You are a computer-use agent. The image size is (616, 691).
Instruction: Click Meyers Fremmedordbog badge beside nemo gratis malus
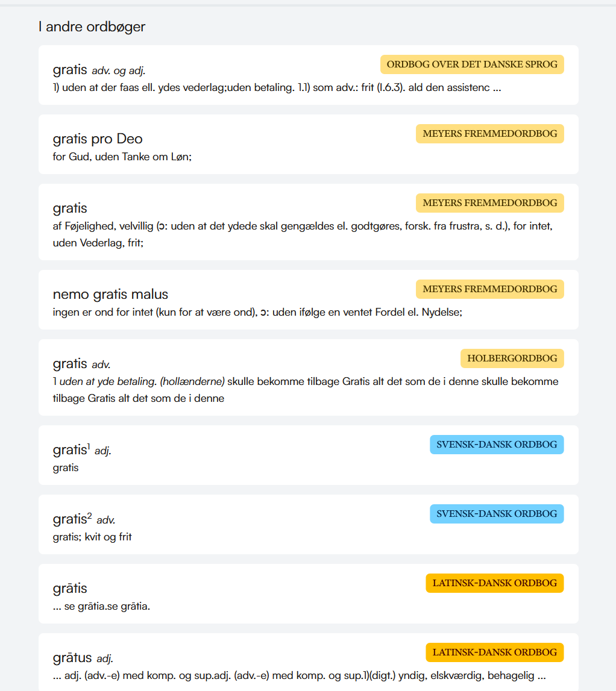(489, 289)
